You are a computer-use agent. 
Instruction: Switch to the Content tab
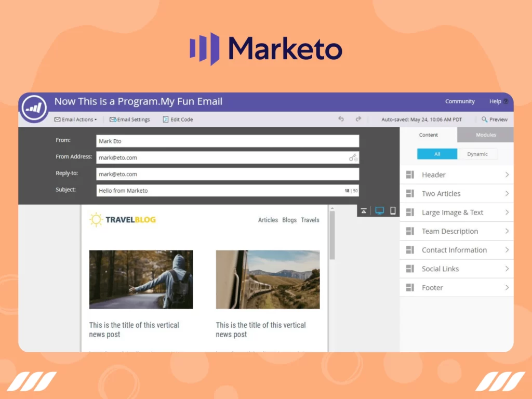[429, 135]
